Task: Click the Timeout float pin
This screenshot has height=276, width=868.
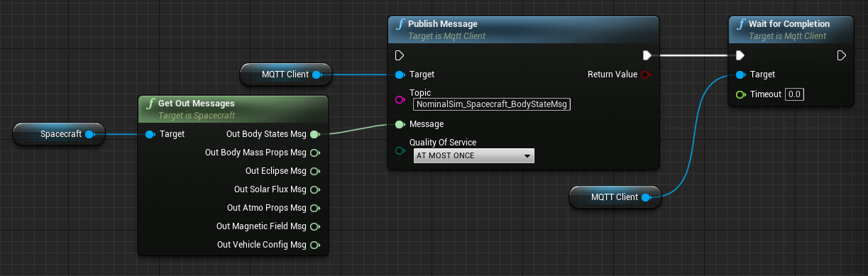Action: pos(740,94)
